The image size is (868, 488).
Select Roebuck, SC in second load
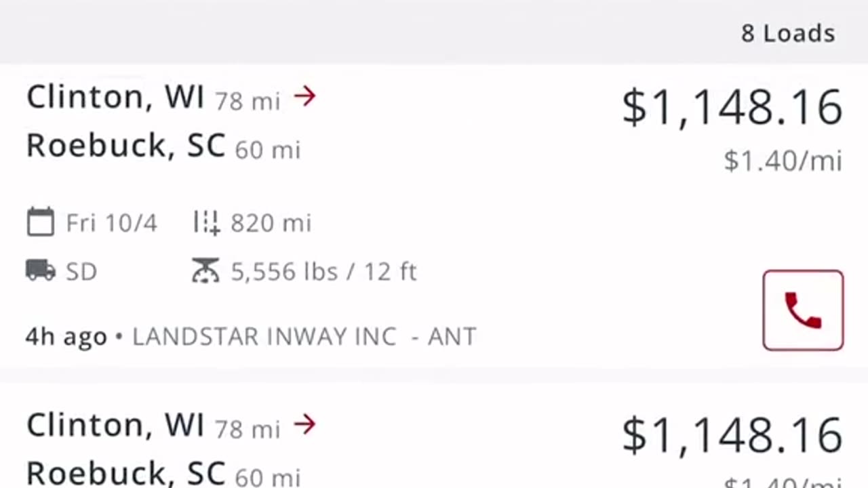[125, 473]
